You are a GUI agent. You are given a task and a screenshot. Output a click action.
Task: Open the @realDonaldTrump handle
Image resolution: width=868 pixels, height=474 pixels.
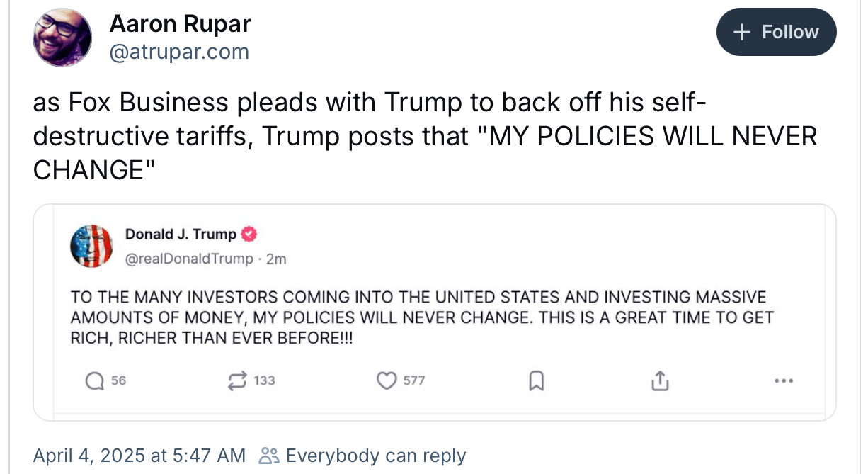(x=189, y=259)
